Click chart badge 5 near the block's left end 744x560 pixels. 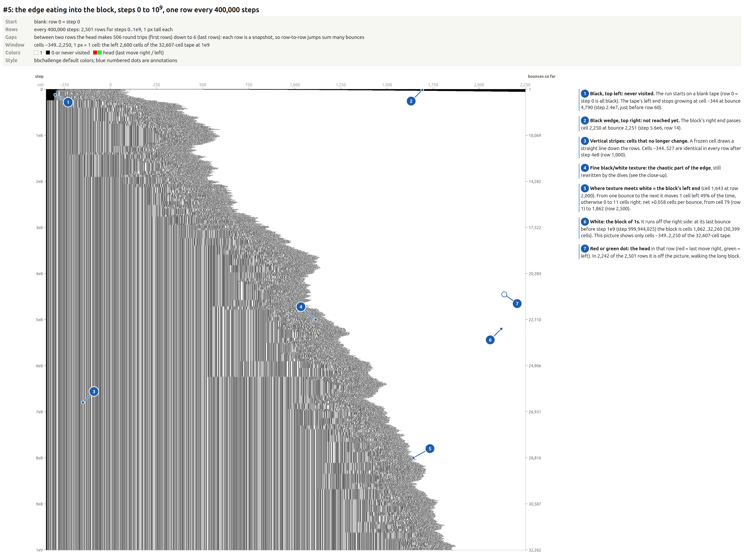click(x=430, y=449)
